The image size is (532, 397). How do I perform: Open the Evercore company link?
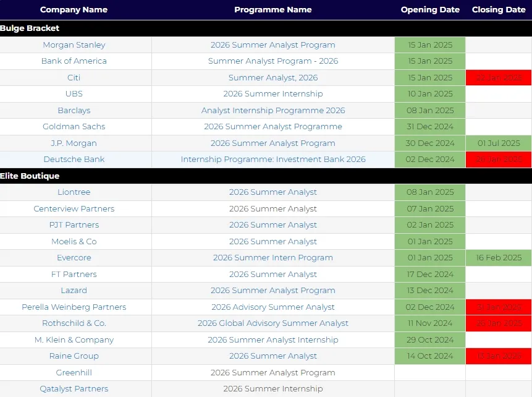[74, 258]
